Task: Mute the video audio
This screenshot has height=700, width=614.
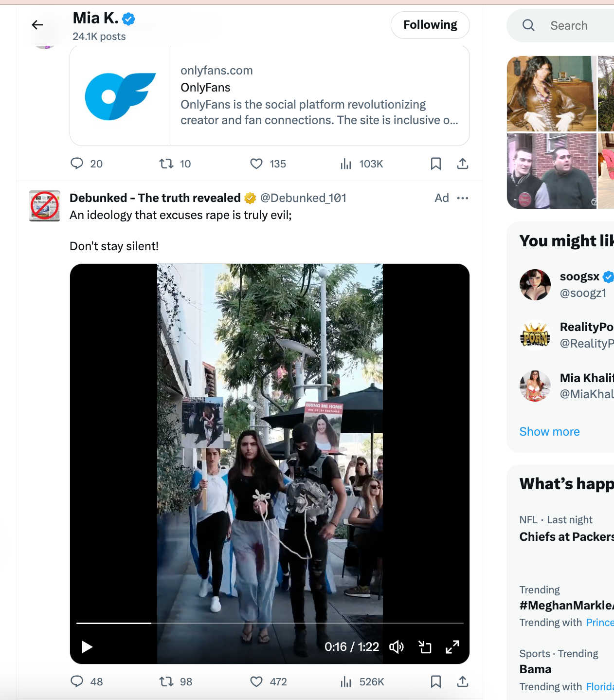Action: tap(396, 646)
